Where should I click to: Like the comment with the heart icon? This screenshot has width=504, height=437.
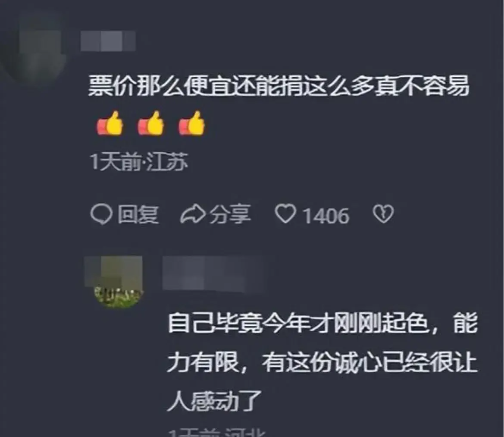pyautogui.click(x=285, y=214)
